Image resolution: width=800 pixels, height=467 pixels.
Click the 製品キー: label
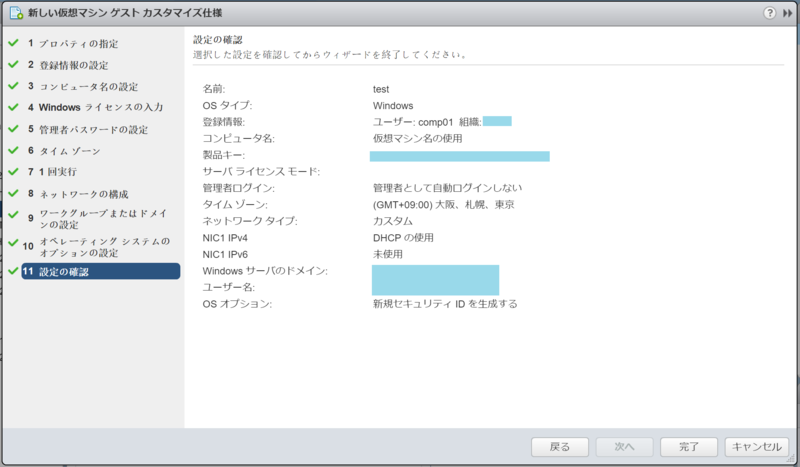coord(223,155)
